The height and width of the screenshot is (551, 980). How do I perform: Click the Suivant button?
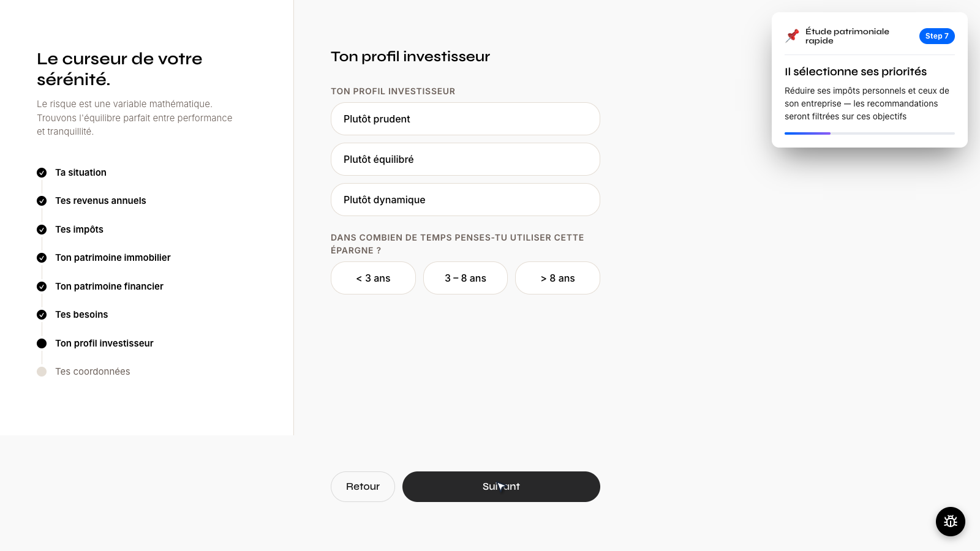pos(501,487)
